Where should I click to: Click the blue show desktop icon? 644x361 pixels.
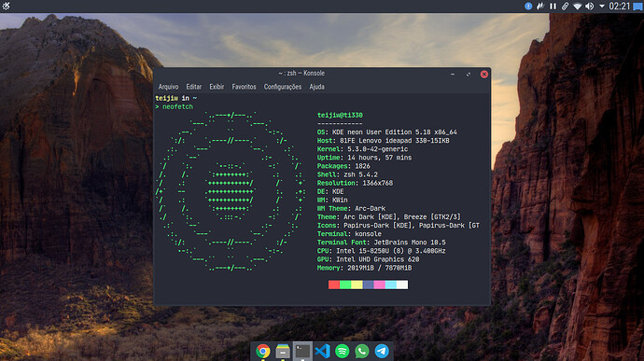[x=637, y=7]
